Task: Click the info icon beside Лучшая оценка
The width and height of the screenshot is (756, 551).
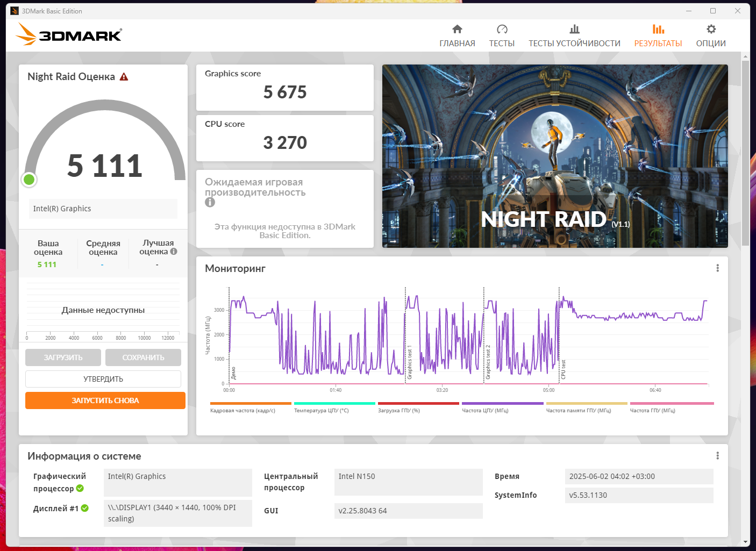Action: [174, 251]
